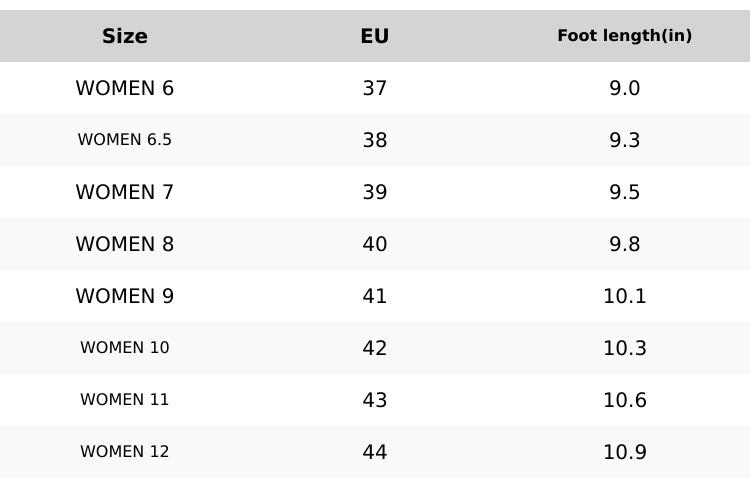Pick EU size 42 cell
Image resolution: width=750 pixels, height=478 pixels.
pos(374,348)
